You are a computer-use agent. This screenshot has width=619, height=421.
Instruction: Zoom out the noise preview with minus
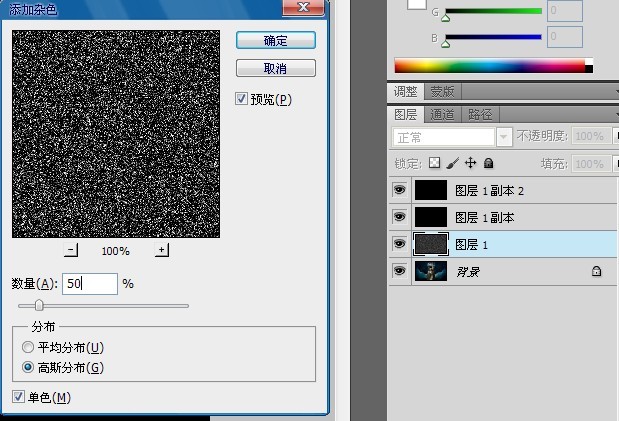tap(71, 250)
